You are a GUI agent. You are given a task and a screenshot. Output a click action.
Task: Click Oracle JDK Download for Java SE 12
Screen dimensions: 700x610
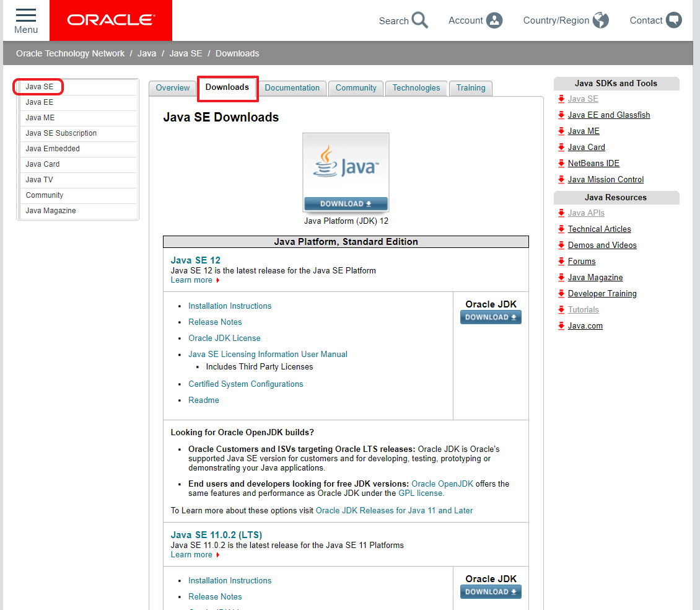[x=491, y=317]
